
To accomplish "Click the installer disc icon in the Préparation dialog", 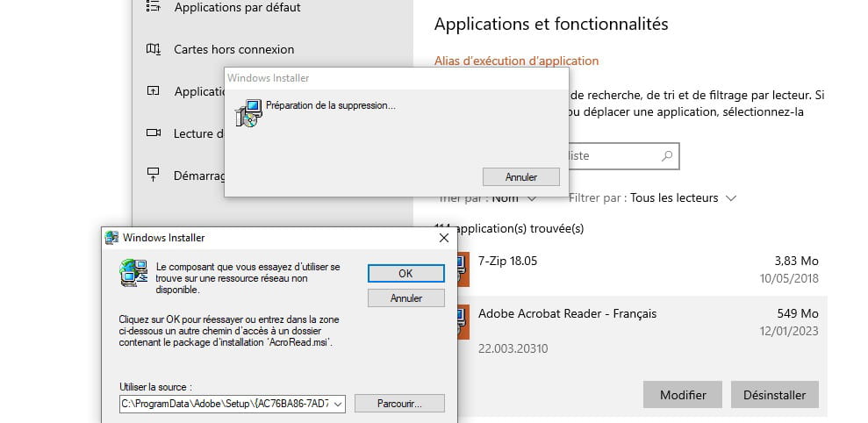I will click(x=248, y=113).
